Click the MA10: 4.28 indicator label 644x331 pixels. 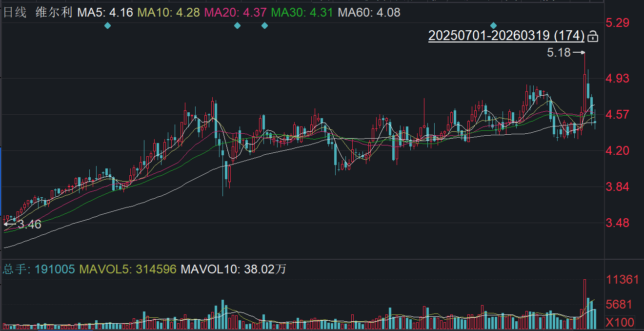pos(169,12)
